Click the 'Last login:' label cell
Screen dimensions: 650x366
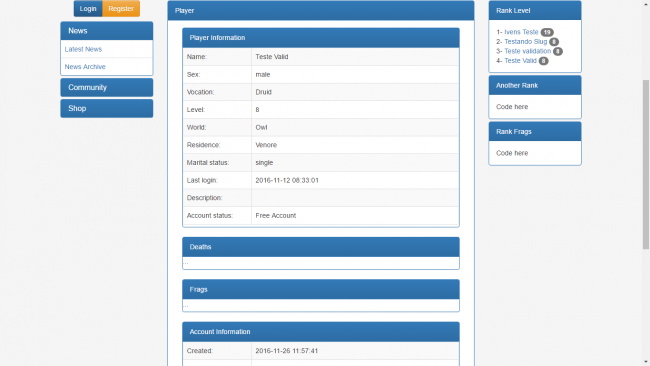tap(217, 180)
